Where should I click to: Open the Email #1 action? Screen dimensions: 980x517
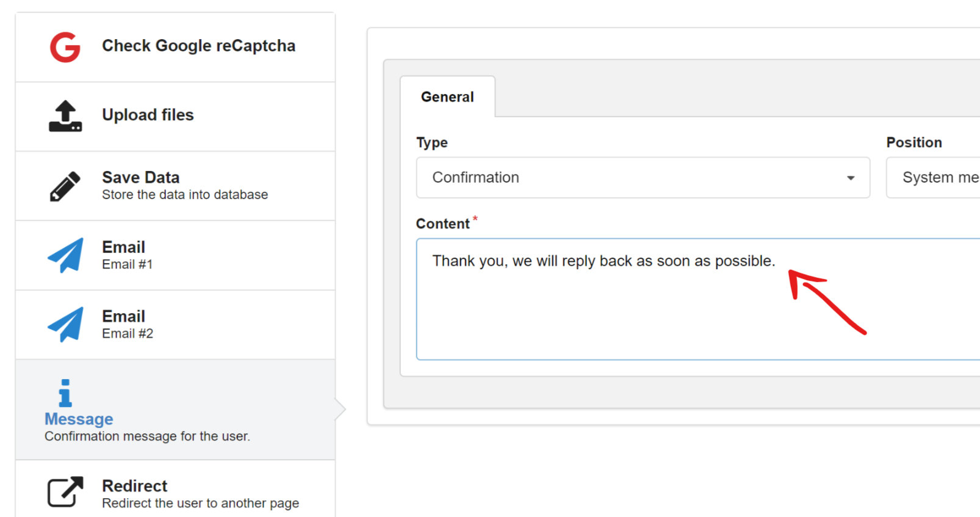pos(175,255)
